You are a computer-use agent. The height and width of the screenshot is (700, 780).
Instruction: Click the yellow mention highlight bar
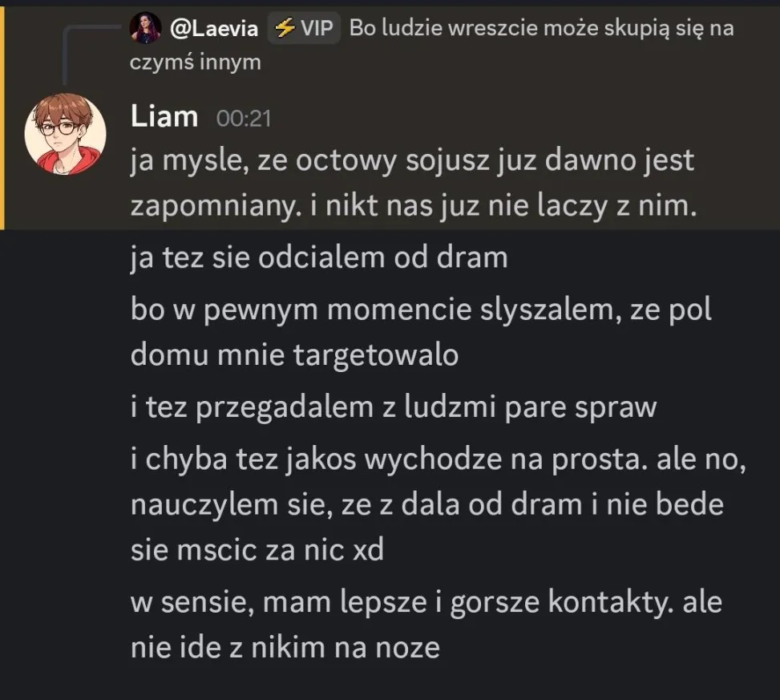click(2, 118)
